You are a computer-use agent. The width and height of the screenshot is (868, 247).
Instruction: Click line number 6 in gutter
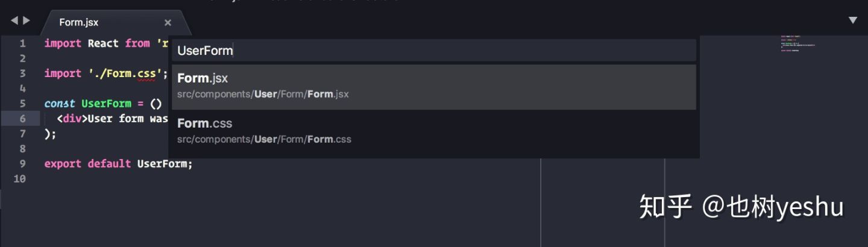coord(22,119)
